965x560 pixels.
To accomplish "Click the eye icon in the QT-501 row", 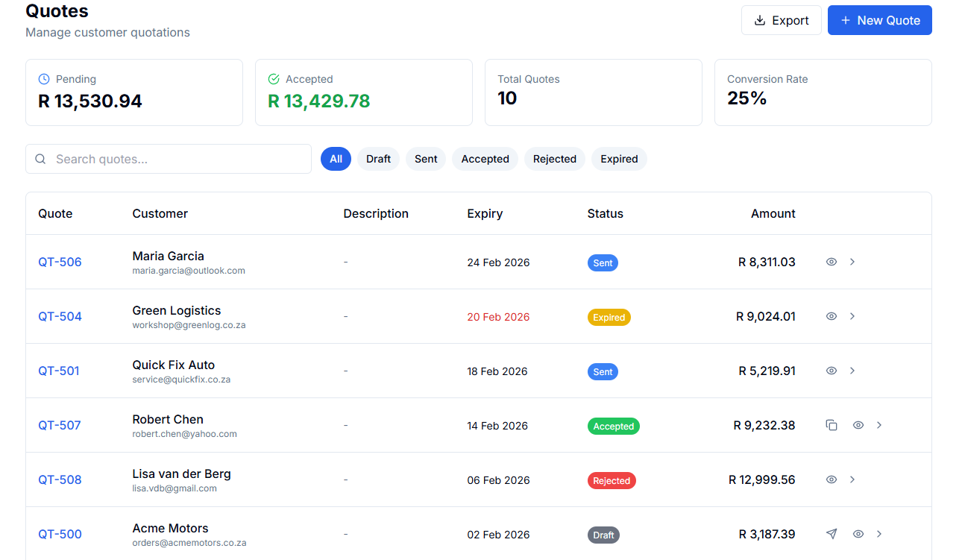I will 832,371.
